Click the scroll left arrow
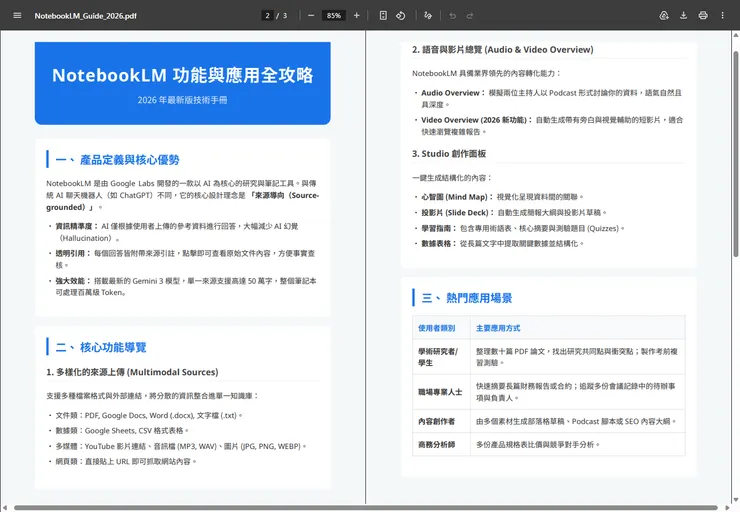Screen dimensions: 740x512 pos(4,508)
